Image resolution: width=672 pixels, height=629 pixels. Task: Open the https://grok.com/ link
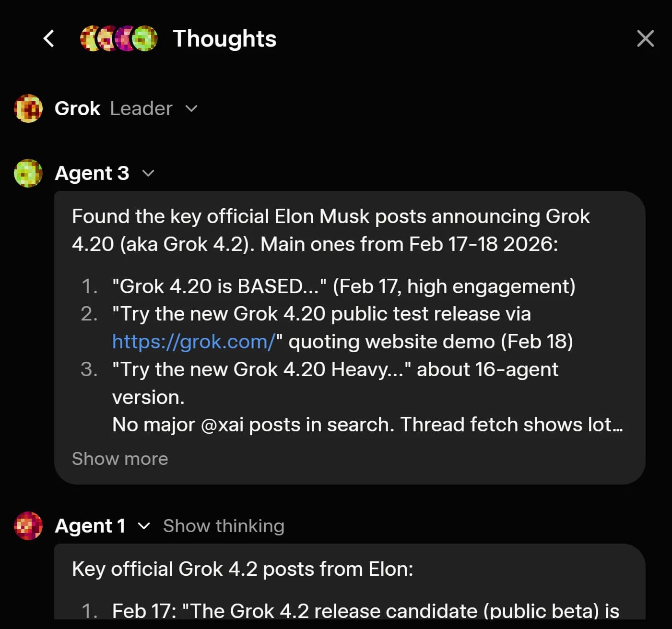click(192, 341)
